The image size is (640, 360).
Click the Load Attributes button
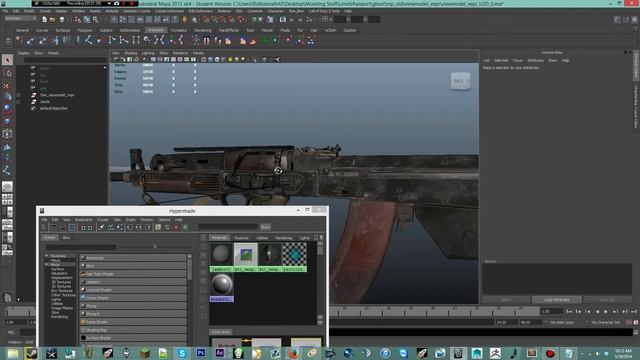tap(556, 300)
